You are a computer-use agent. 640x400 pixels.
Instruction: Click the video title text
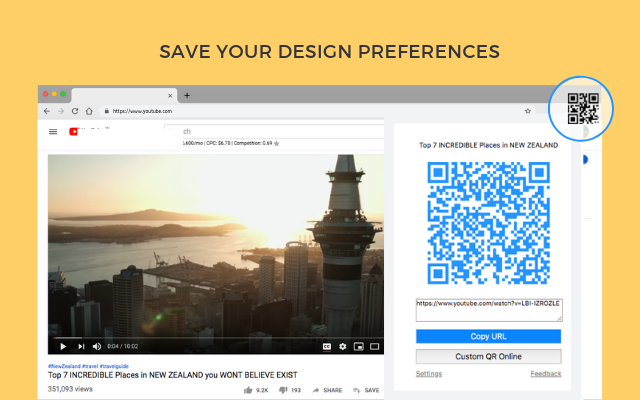click(x=173, y=375)
